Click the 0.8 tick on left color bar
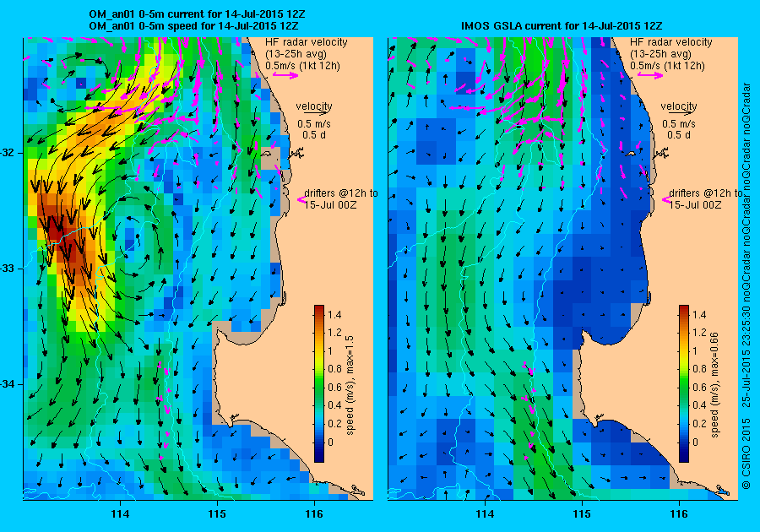Image resolution: width=760 pixels, height=532 pixels. (x=334, y=369)
